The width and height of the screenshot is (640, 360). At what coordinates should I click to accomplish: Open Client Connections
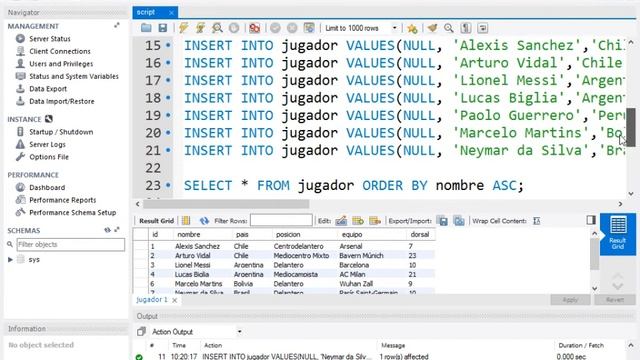[60, 51]
